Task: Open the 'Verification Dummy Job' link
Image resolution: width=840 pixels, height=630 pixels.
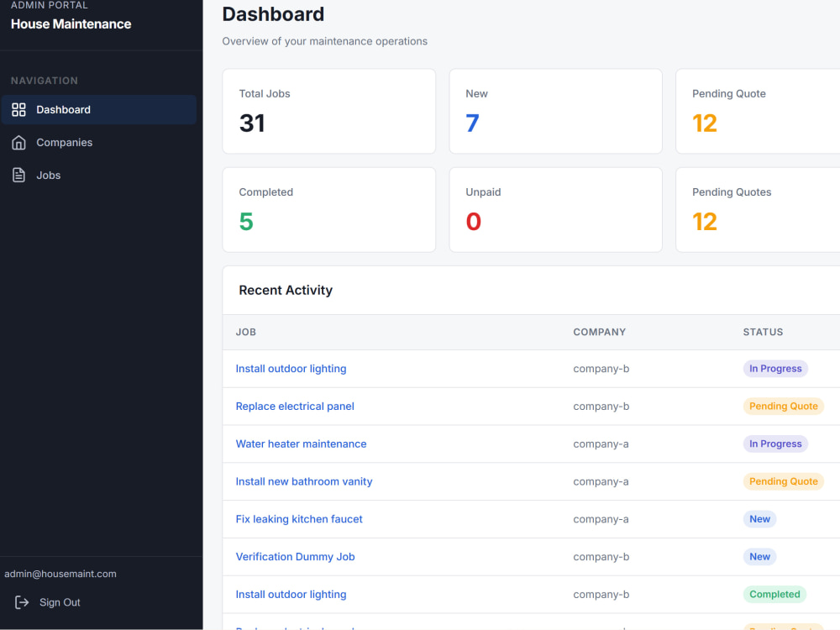Action: coord(295,557)
